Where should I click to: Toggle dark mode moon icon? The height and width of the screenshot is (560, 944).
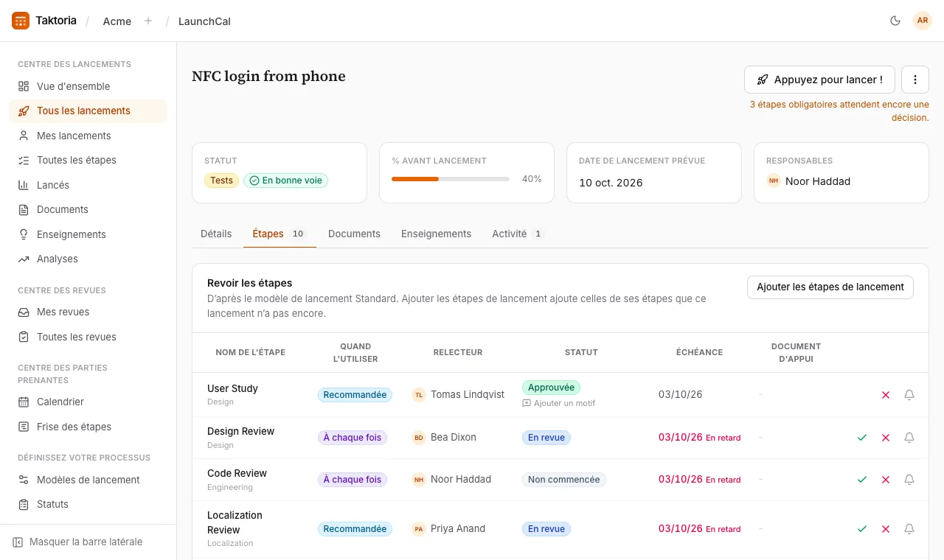pos(895,21)
